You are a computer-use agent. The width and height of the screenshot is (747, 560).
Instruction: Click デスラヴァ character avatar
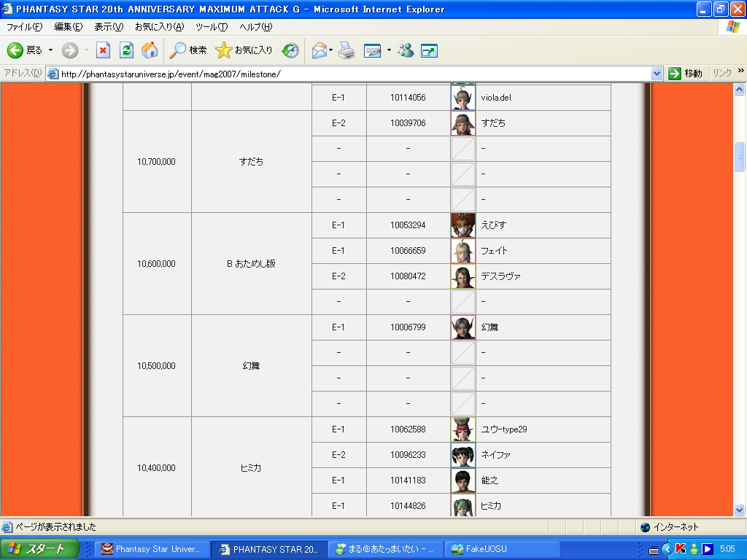pyautogui.click(x=463, y=276)
